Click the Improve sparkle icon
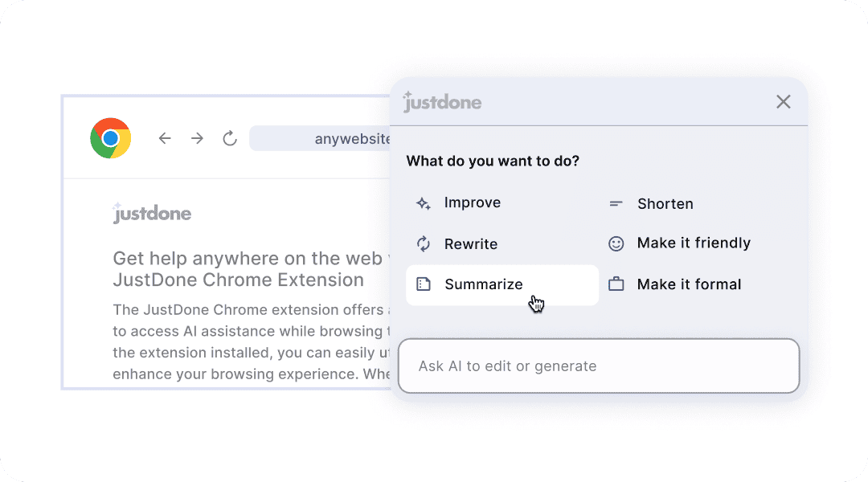 click(x=424, y=203)
